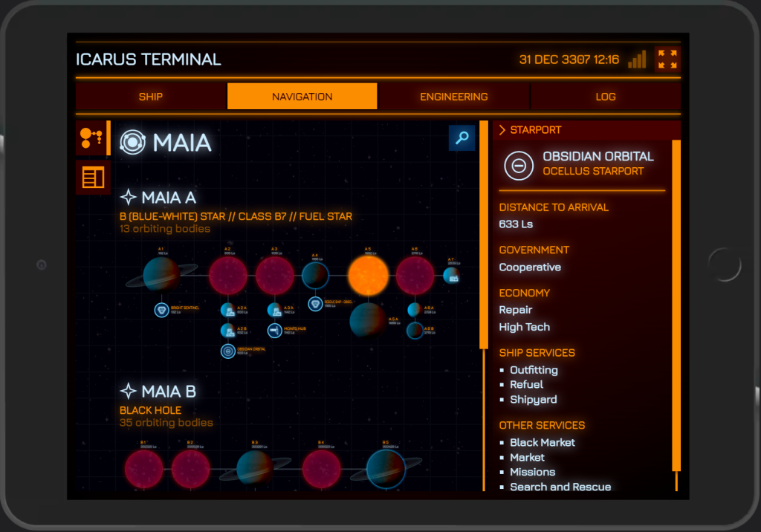761x532 pixels.
Task: Select moon A 6 A on the map
Action: 415,310
